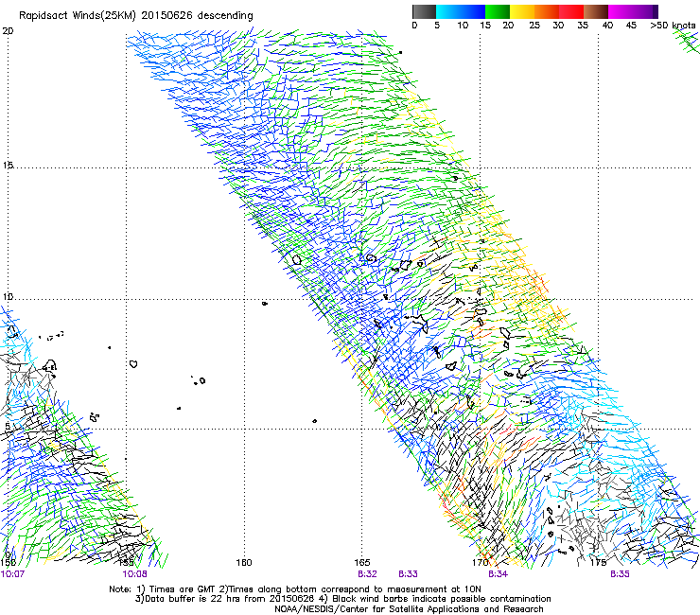Click the 'NOAA/NESDIS/Center for Satellite Applications and Research' credit
The width and height of the screenshot is (700, 615).
[409, 609]
